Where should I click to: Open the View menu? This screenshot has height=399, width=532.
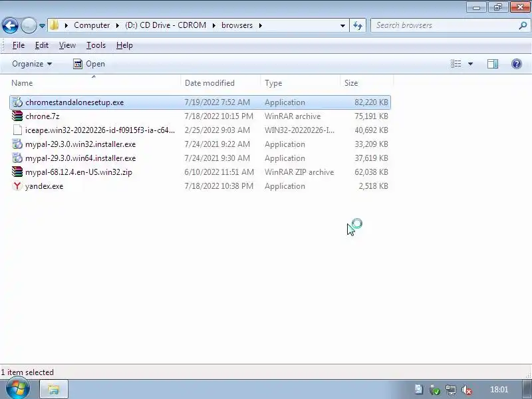click(67, 45)
